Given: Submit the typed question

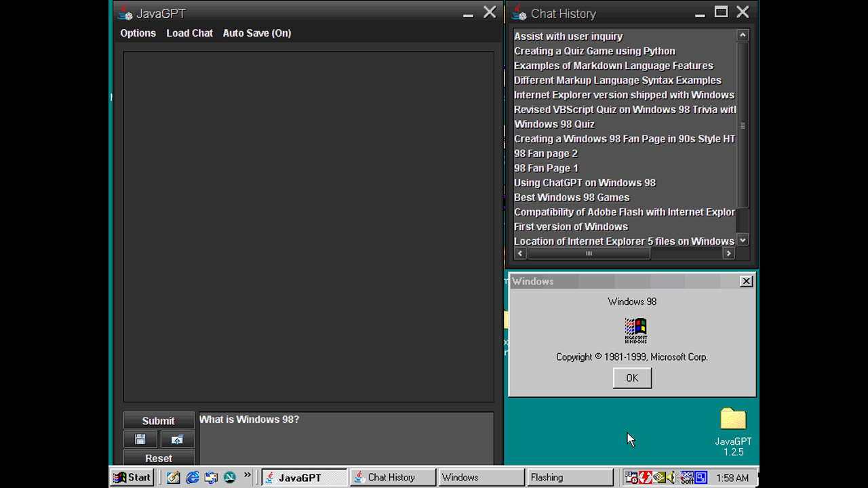Looking at the screenshot, I should [x=159, y=421].
